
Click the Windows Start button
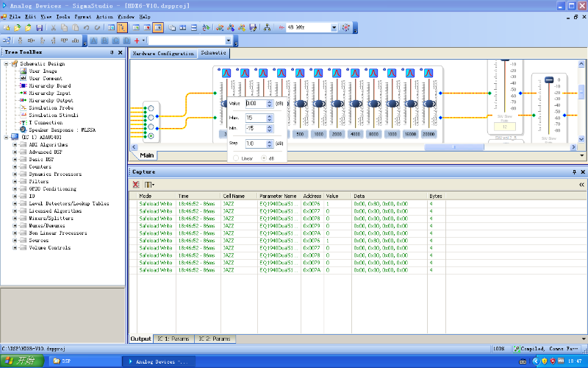pyautogui.click(x=22, y=361)
